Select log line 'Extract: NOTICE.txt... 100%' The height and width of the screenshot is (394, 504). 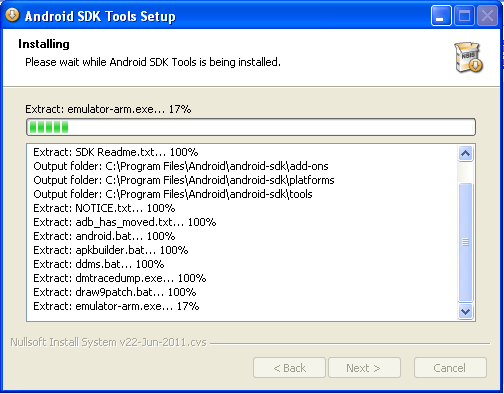[104, 208]
